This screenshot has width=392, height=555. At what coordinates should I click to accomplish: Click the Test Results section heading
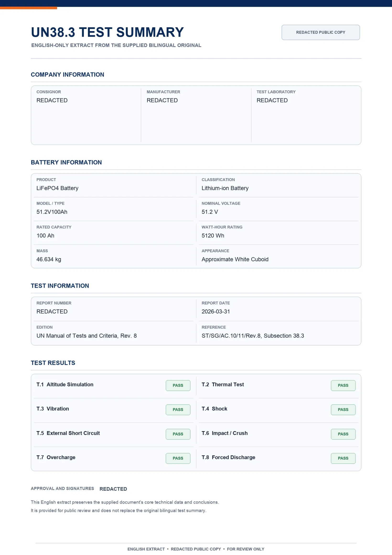pyautogui.click(x=53, y=363)
